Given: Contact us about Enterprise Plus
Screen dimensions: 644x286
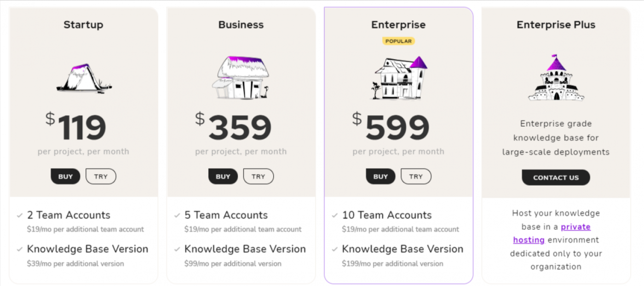Looking at the screenshot, I should click(x=556, y=177).
